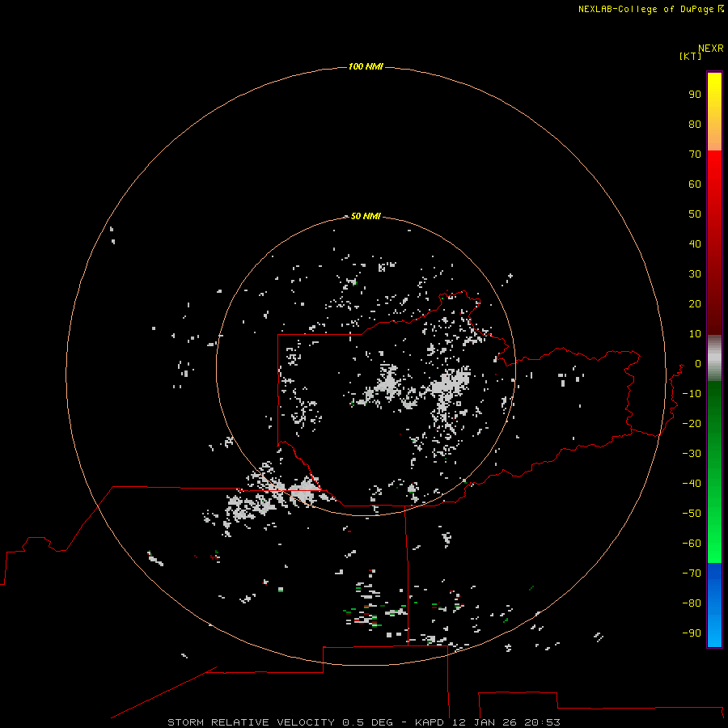Click the 80 value on velocity scale
728x728 pixels.
[695, 125]
